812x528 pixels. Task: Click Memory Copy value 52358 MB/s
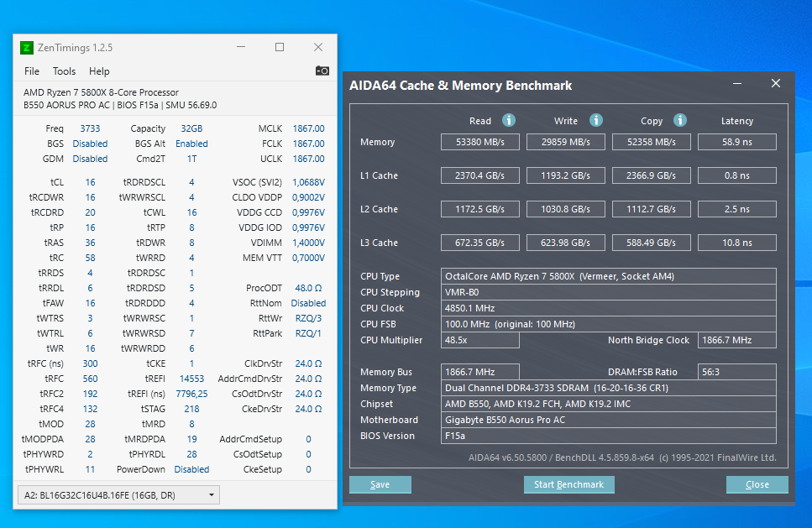[652, 142]
